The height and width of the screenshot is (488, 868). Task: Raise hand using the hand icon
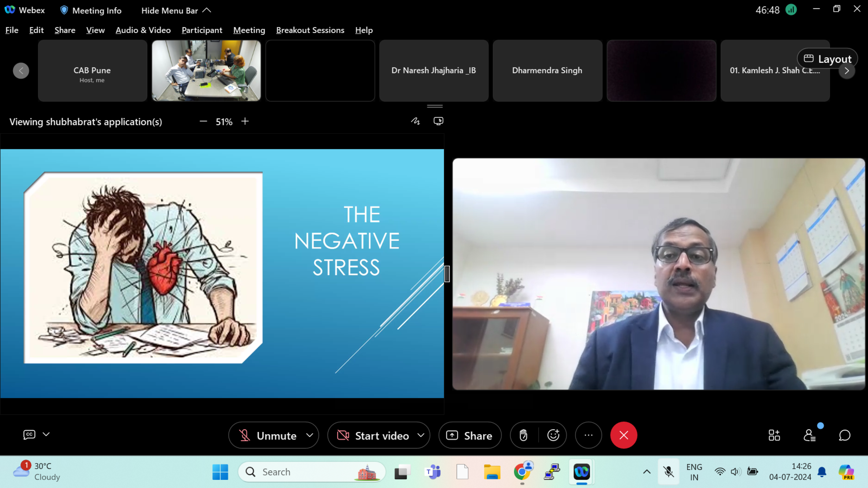coord(523,435)
